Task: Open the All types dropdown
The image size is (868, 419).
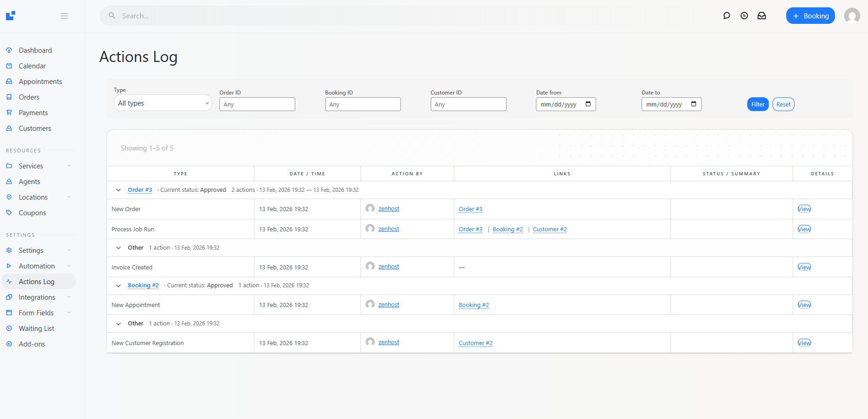Action: [163, 103]
